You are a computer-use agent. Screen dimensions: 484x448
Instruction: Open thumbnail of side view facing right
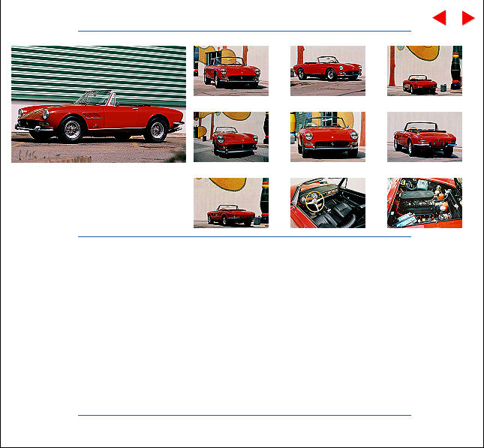pyautogui.click(x=328, y=71)
